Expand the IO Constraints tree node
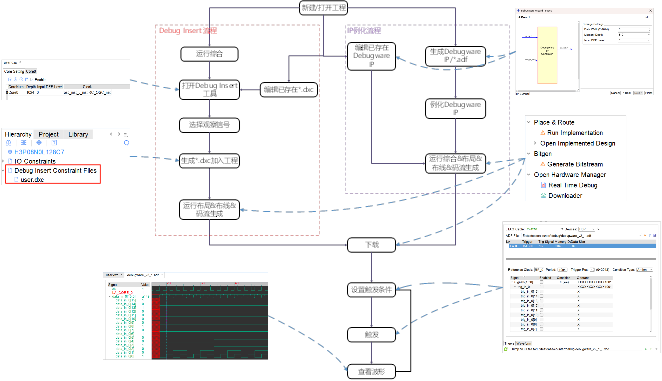The height and width of the screenshot is (381, 662). coord(4,161)
